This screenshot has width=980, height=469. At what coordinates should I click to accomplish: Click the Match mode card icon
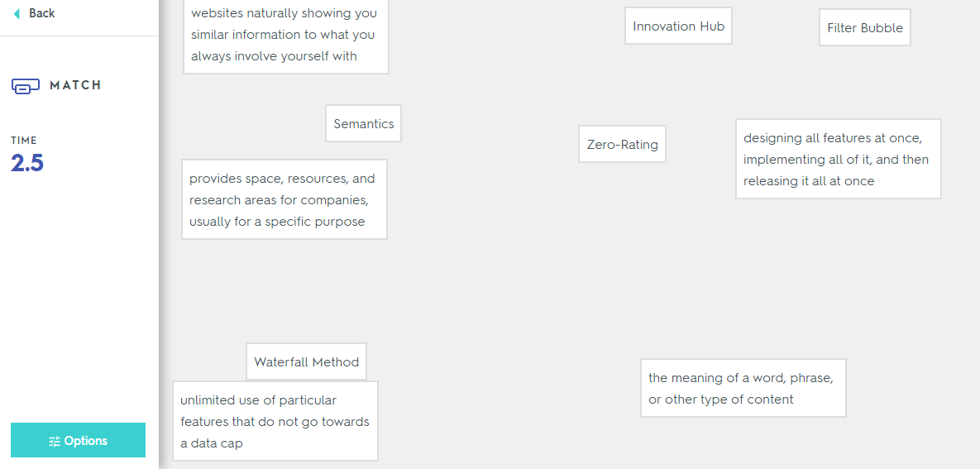coord(26,85)
